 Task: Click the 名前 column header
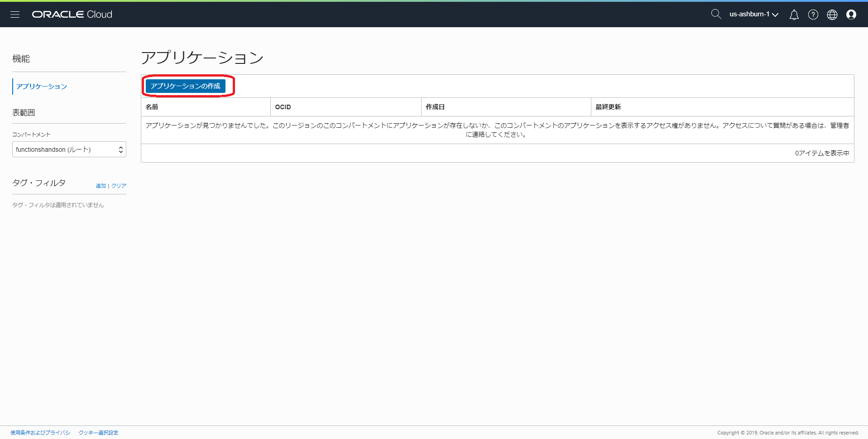pyautogui.click(x=152, y=107)
